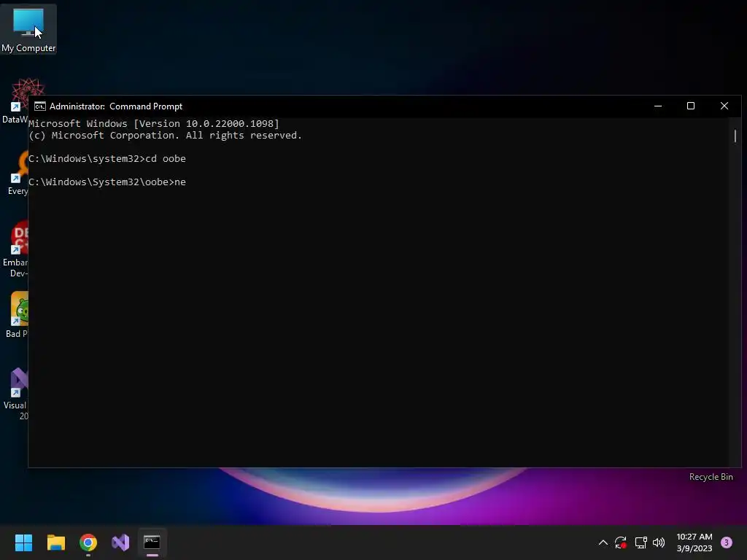Click the oobe prompt line with 'ne'
747x560 pixels.
(107, 182)
